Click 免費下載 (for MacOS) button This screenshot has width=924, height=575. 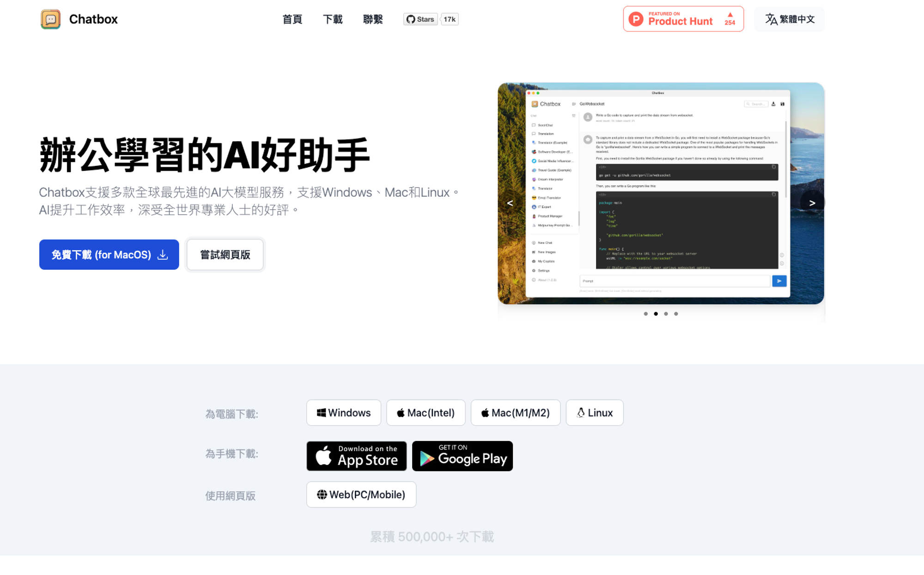(109, 254)
